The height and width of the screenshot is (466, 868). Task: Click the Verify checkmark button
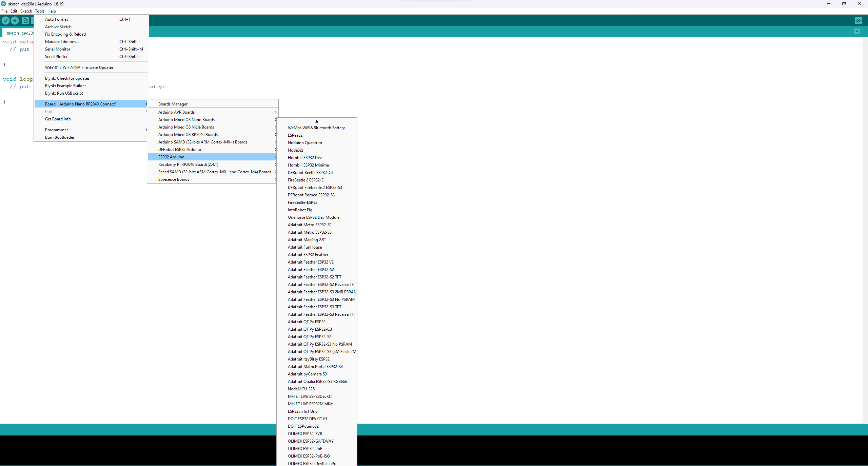pyautogui.click(x=5, y=21)
